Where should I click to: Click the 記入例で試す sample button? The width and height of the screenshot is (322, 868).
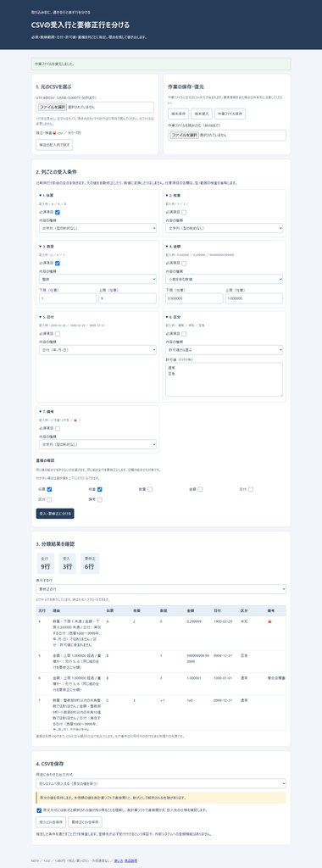click(x=54, y=144)
